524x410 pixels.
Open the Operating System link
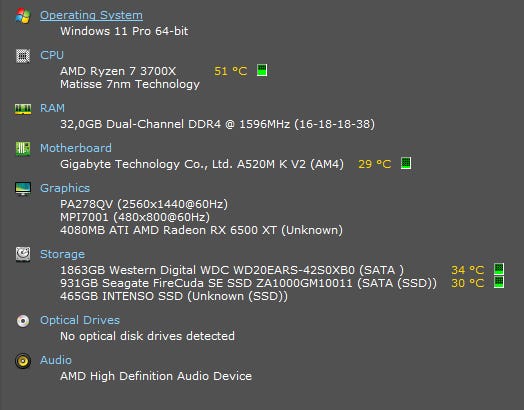pyautogui.click(x=91, y=15)
